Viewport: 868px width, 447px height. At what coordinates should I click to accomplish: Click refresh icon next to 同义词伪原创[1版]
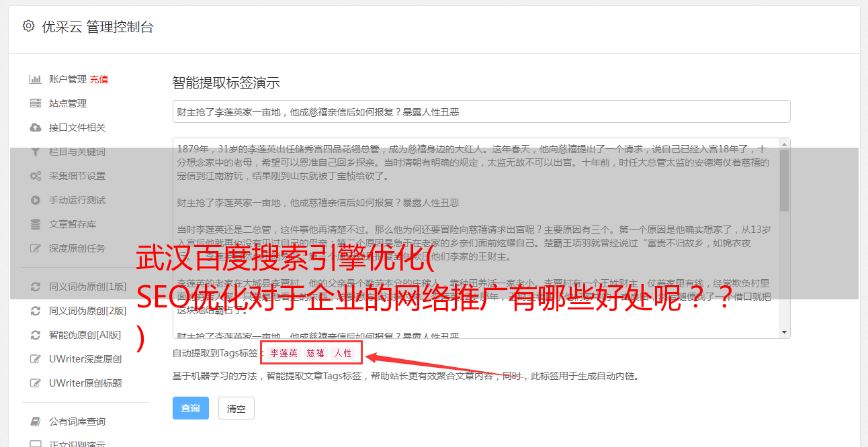point(36,287)
